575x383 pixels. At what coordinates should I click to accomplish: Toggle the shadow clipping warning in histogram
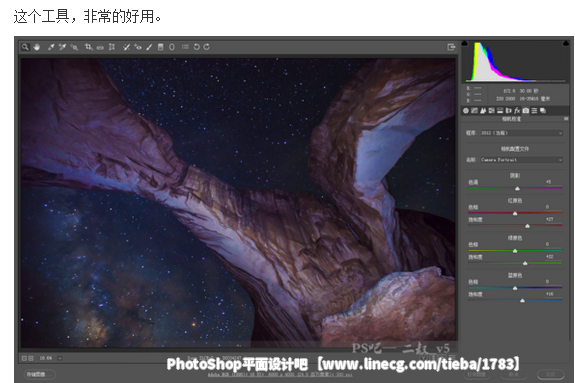[x=465, y=43]
